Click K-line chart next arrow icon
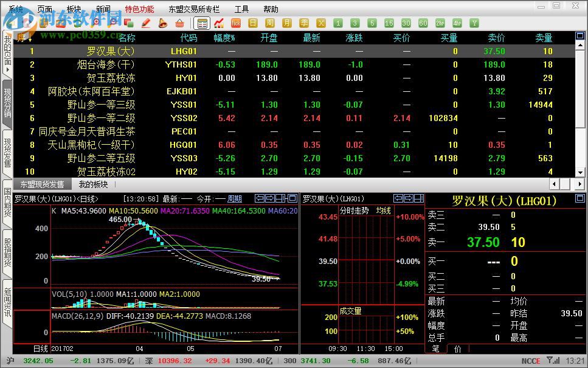 click(x=270, y=198)
